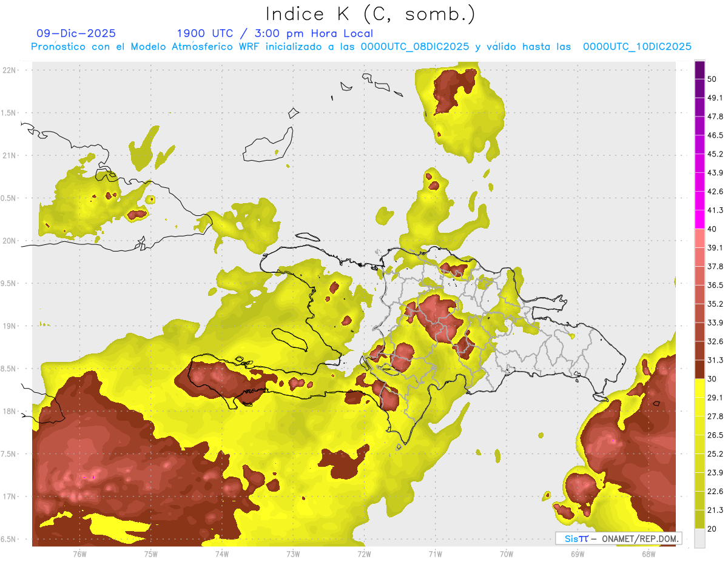Viewport: 728px width, 562px height.
Task: Click the '20N' latitude label
Action: [9, 241]
